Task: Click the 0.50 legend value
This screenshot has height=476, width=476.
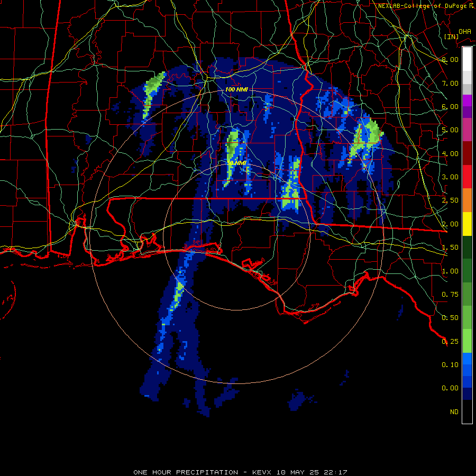Action: point(450,317)
